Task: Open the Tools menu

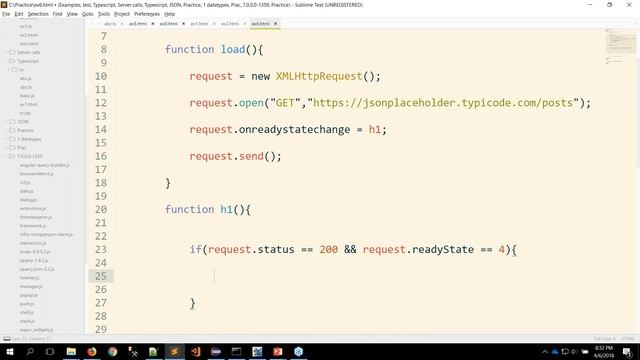Action: point(104,14)
